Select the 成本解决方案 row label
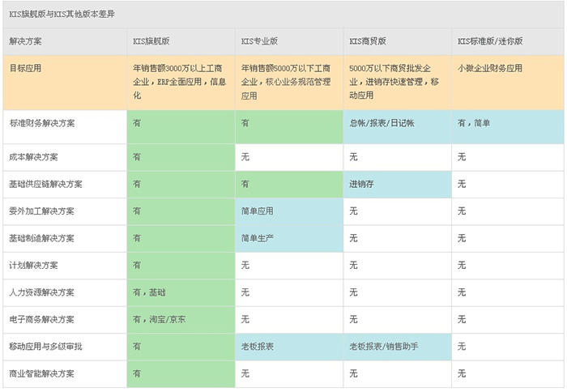The height and width of the screenshot is (392, 567). click(x=33, y=157)
